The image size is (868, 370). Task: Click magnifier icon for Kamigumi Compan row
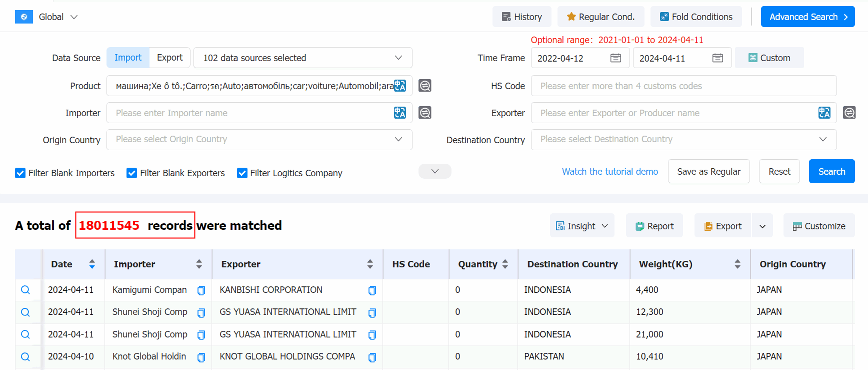[x=25, y=290]
